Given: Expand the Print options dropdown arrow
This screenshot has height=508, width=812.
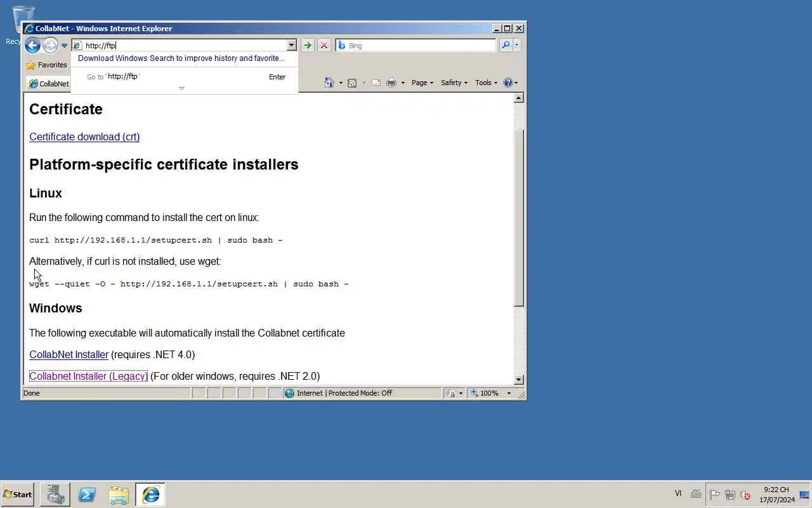Looking at the screenshot, I should tap(403, 83).
